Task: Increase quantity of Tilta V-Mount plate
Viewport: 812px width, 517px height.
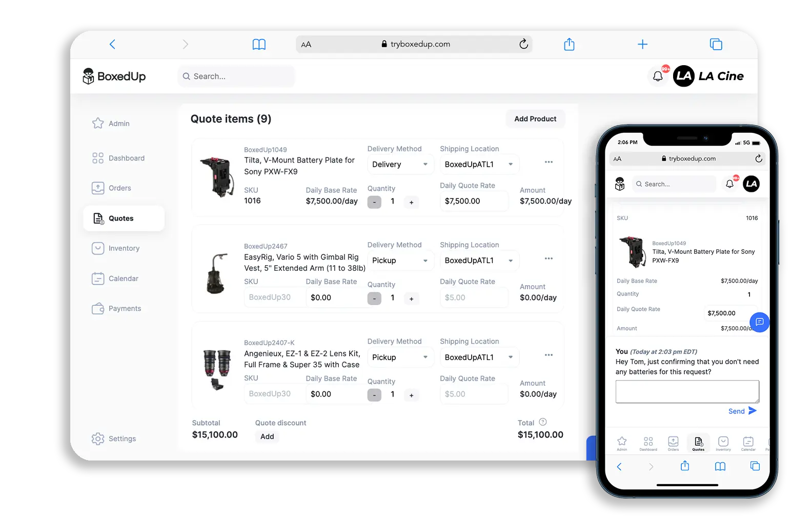Action: click(411, 202)
